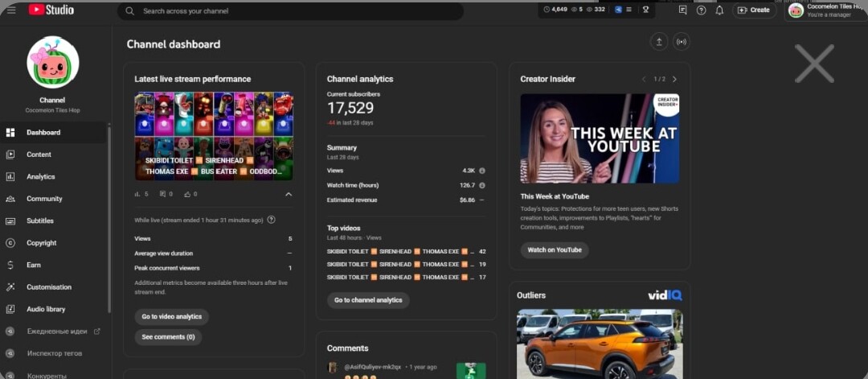Click the Analytics bar chart icon
This screenshot has height=379, width=868.
click(x=10, y=177)
